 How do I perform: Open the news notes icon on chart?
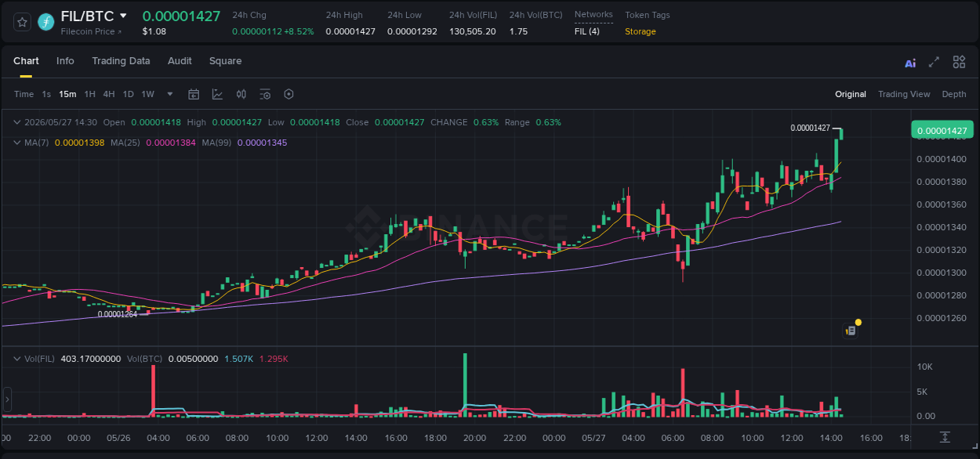click(x=850, y=331)
